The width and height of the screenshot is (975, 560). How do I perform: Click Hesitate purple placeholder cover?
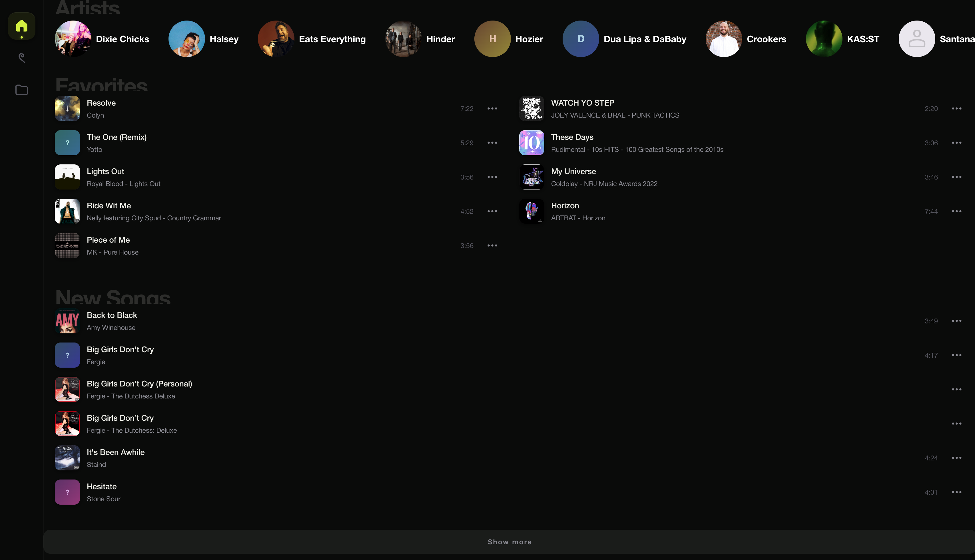(x=67, y=492)
